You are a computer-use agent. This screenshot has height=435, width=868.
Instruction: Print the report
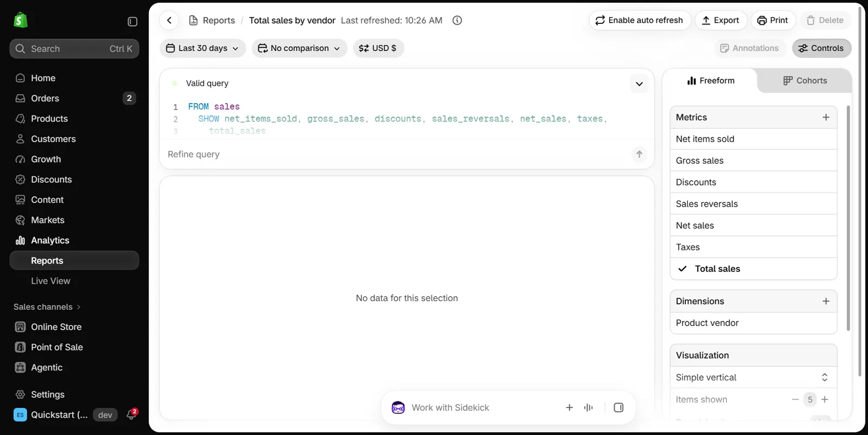point(773,21)
